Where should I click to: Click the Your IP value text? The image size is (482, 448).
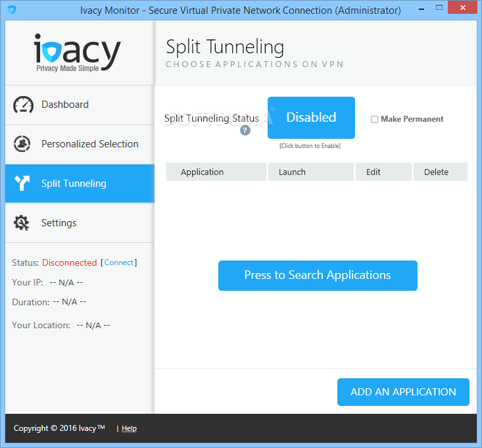[x=66, y=283]
